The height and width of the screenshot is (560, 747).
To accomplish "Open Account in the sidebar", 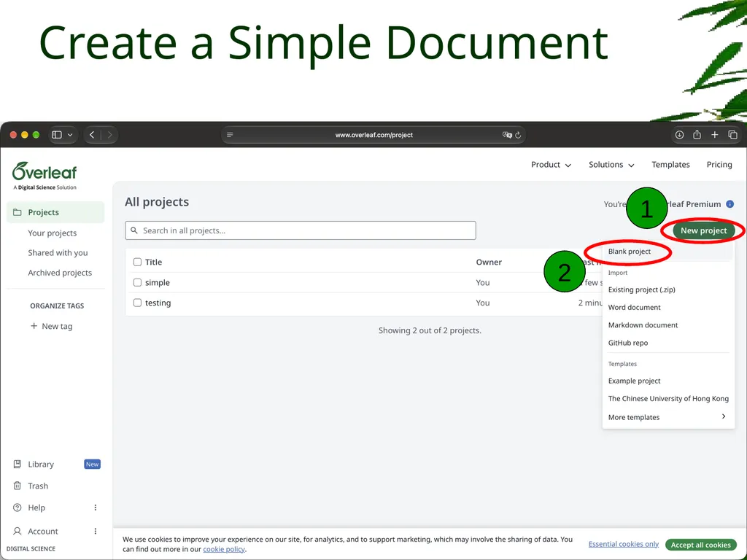I will click(x=42, y=532).
